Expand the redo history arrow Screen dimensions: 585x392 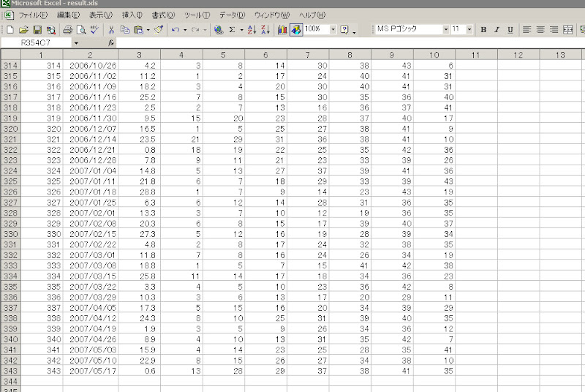click(205, 30)
